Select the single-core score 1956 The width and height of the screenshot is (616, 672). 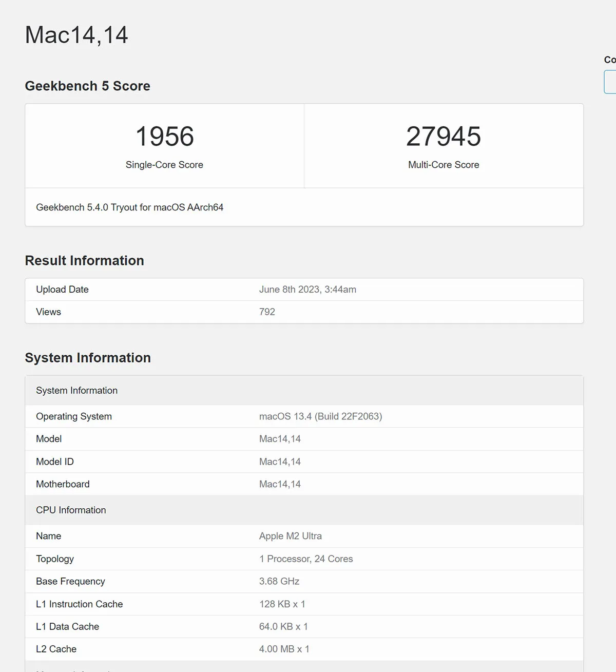165,137
